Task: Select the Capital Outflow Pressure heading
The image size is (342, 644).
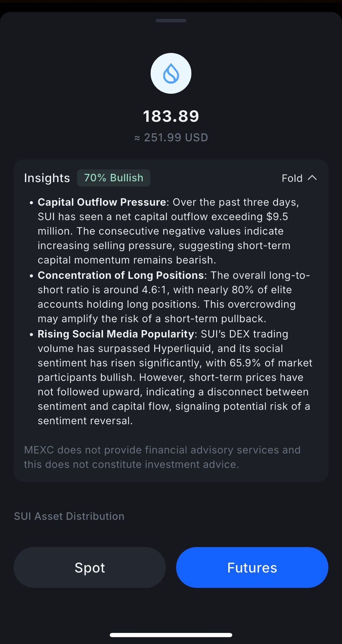Action: click(102, 202)
